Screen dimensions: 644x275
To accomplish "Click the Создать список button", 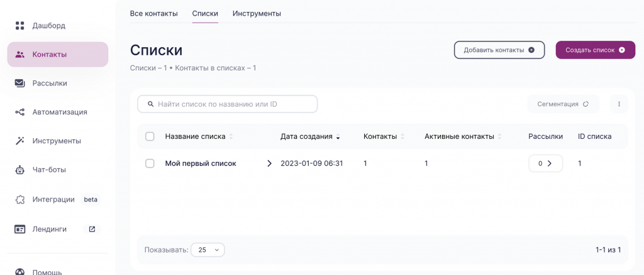I will click(x=595, y=50).
